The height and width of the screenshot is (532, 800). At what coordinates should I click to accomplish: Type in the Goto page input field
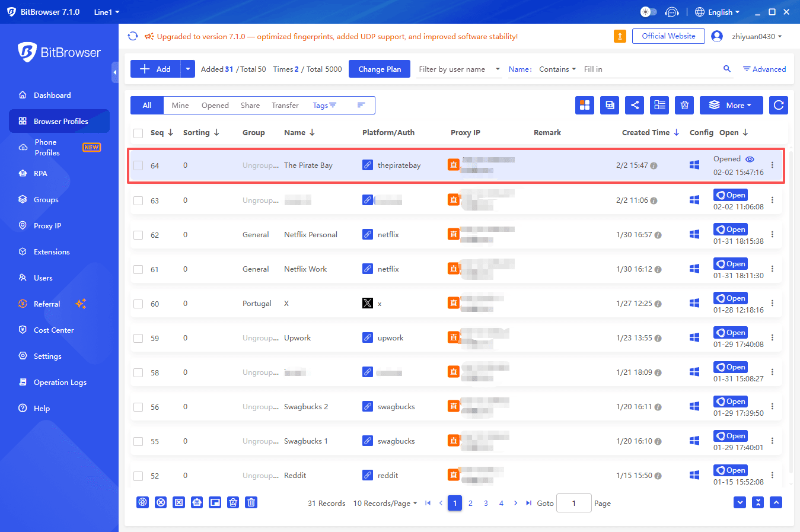point(573,503)
